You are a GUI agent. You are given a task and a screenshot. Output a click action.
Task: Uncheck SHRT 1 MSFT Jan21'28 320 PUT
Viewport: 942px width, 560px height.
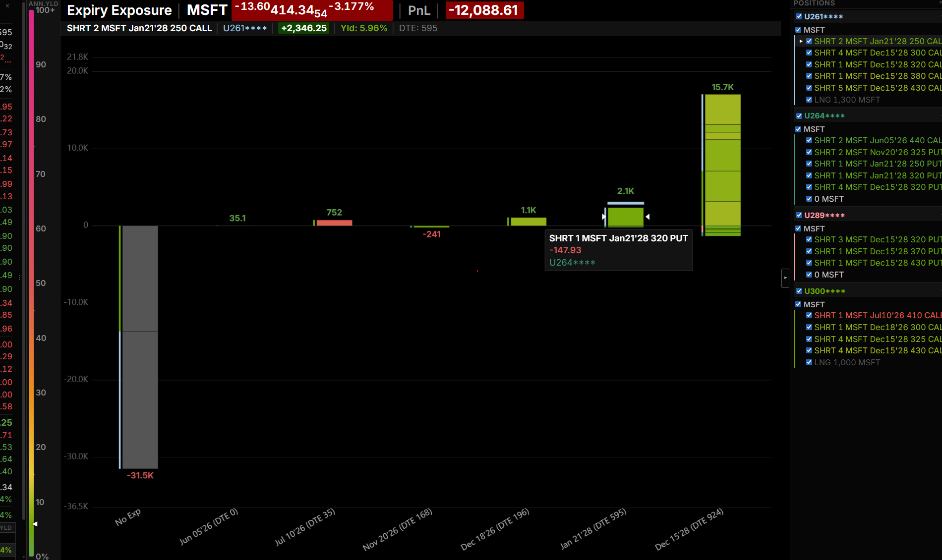[809, 175]
